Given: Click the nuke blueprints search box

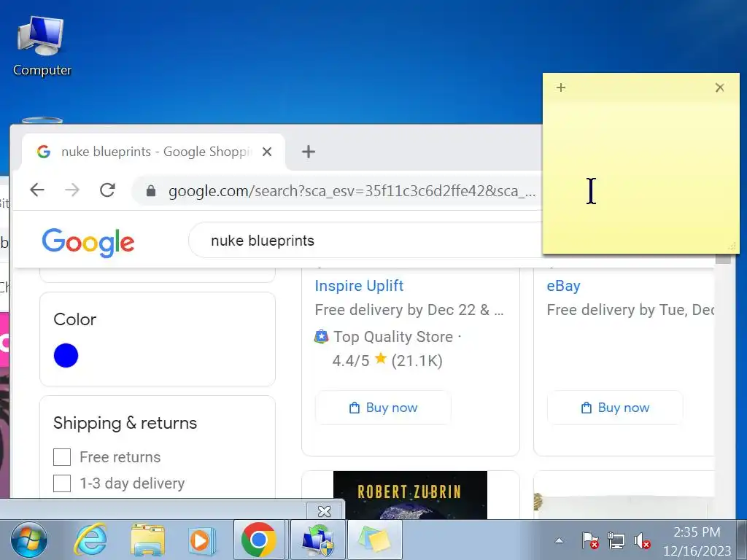Looking at the screenshot, I should [365, 241].
